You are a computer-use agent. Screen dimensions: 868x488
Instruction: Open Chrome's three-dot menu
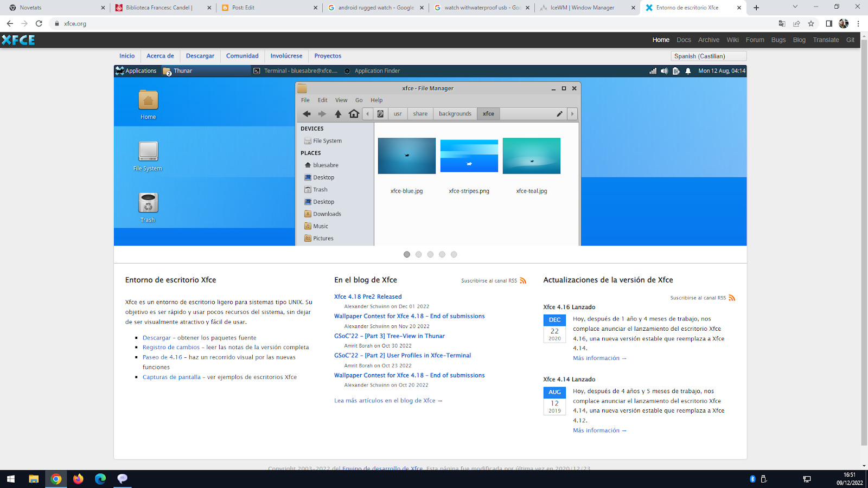(x=858, y=23)
